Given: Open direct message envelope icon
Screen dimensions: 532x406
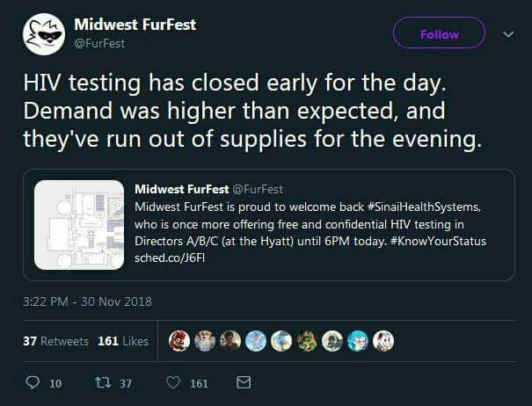Looking at the screenshot, I should pyautogui.click(x=244, y=383).
